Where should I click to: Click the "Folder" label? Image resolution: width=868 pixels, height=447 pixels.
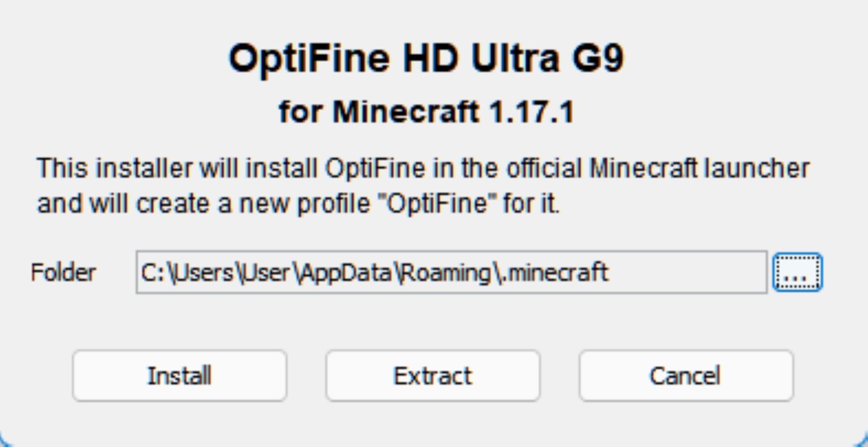[x=63, y=272]
